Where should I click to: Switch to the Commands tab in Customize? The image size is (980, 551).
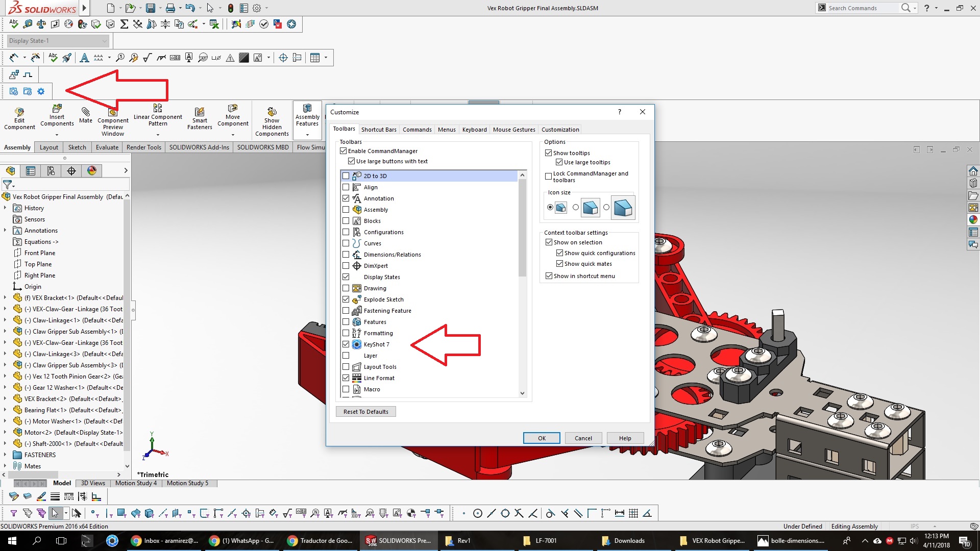(x=417, y=129)
